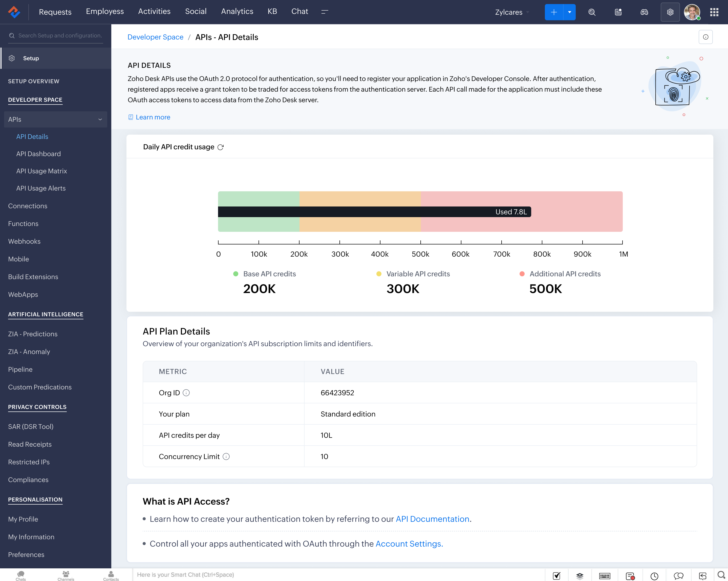Refresh the daily API credit usage
The height and width of the screenshot is (581, 728).
pos(221,147)
